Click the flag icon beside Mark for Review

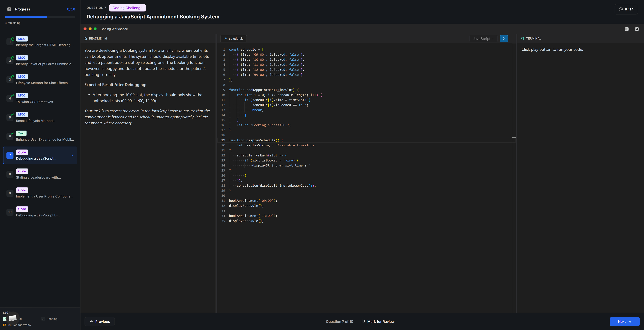[x=363, y=321]
